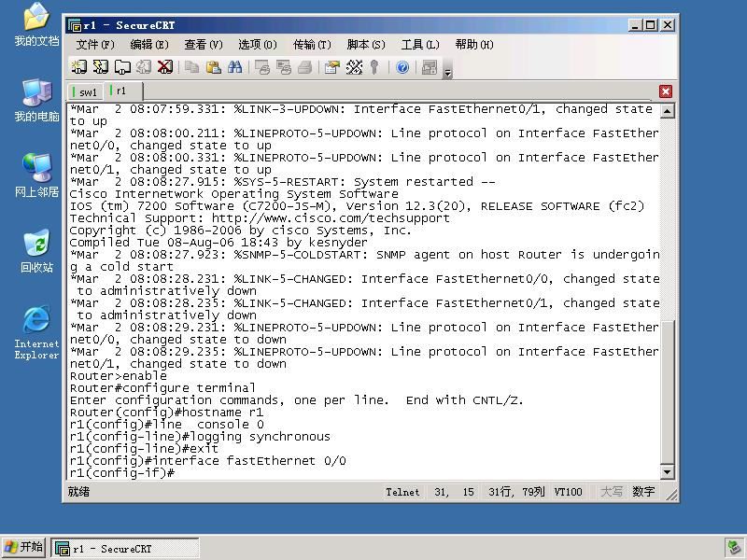This screenshot has width=747, height=560.
Task: Open 我的文档 desktop icon
Action: (x=36, y=25)
